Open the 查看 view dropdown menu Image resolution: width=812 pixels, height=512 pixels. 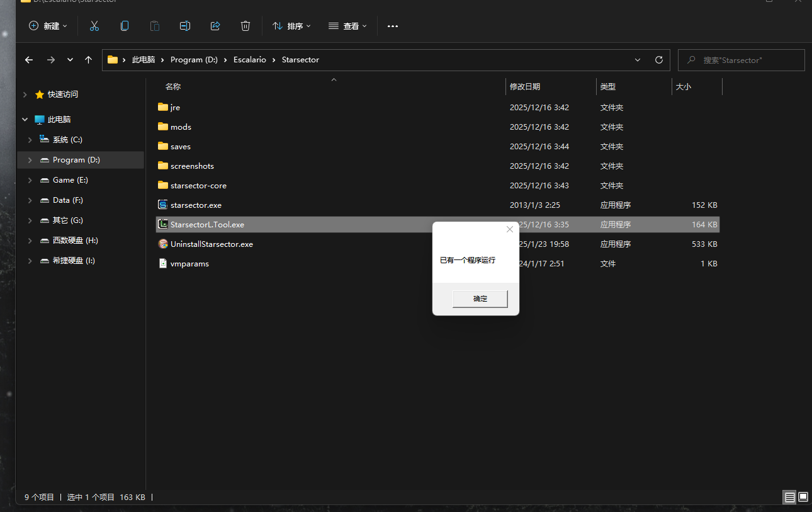347,26
